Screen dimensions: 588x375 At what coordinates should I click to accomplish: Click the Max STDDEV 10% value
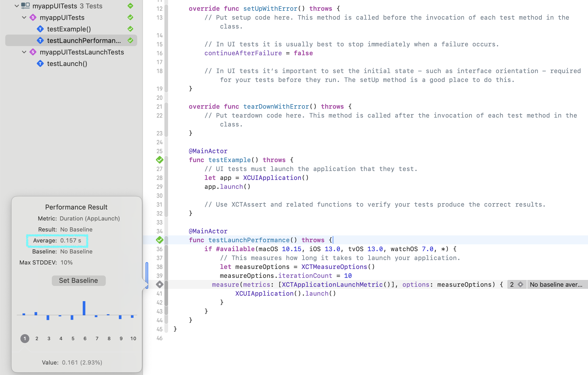pos(66,262)
